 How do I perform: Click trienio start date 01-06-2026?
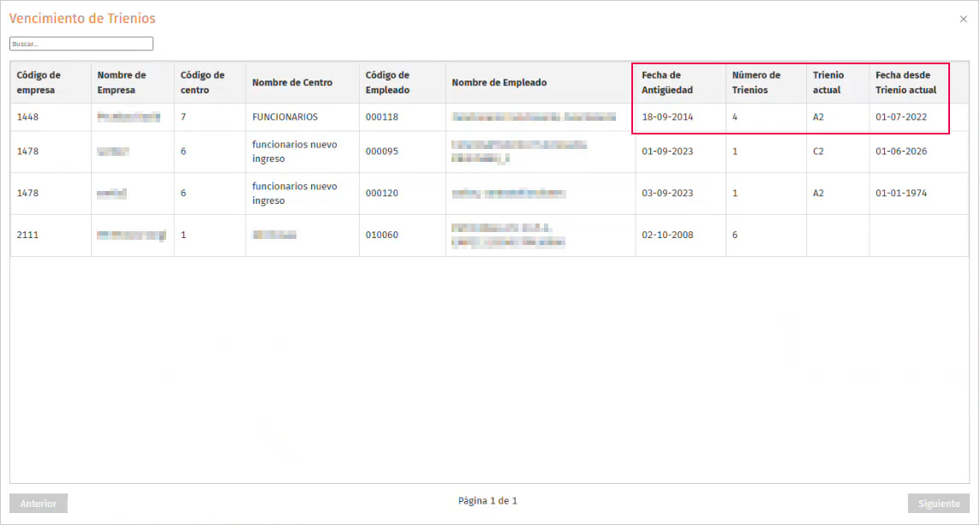pyautogui.click(x=901, y=152)
